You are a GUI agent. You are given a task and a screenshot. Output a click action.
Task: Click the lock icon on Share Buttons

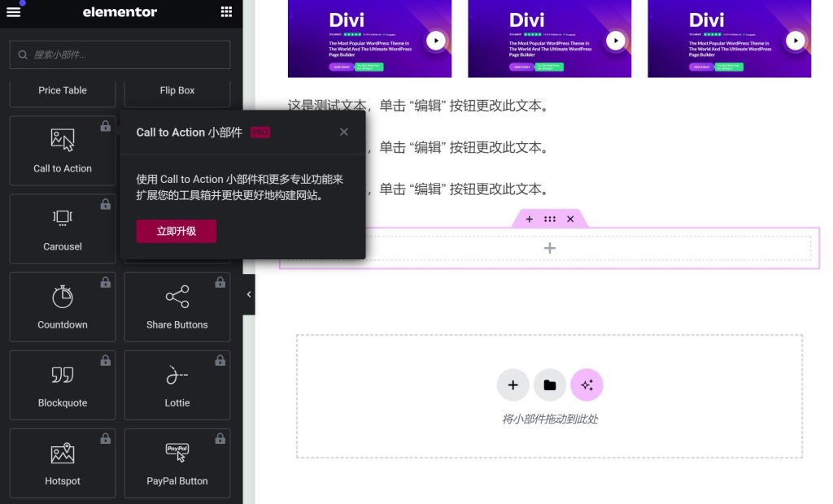(x=220, y=282)
